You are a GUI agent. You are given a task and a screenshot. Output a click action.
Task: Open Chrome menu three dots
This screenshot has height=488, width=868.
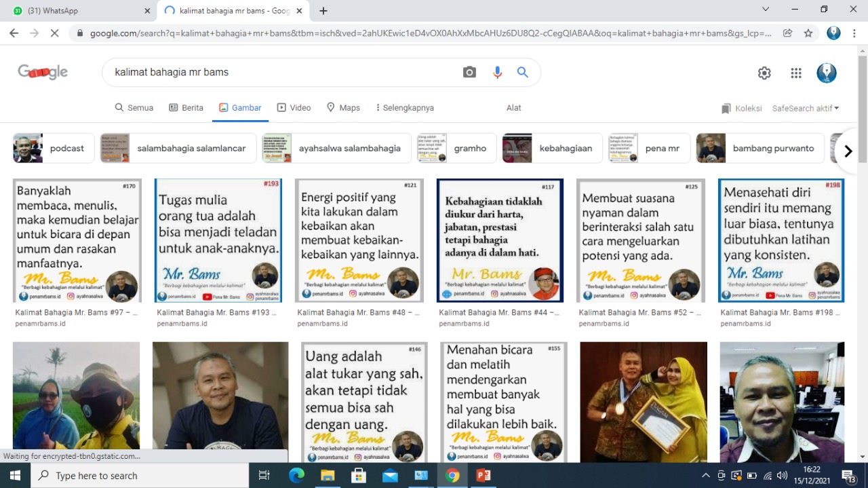[x=854, y=33]
